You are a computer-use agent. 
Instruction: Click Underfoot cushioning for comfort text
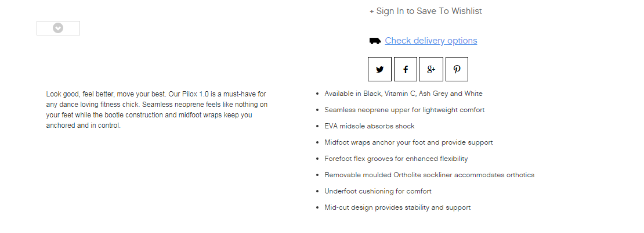point(378,191)
